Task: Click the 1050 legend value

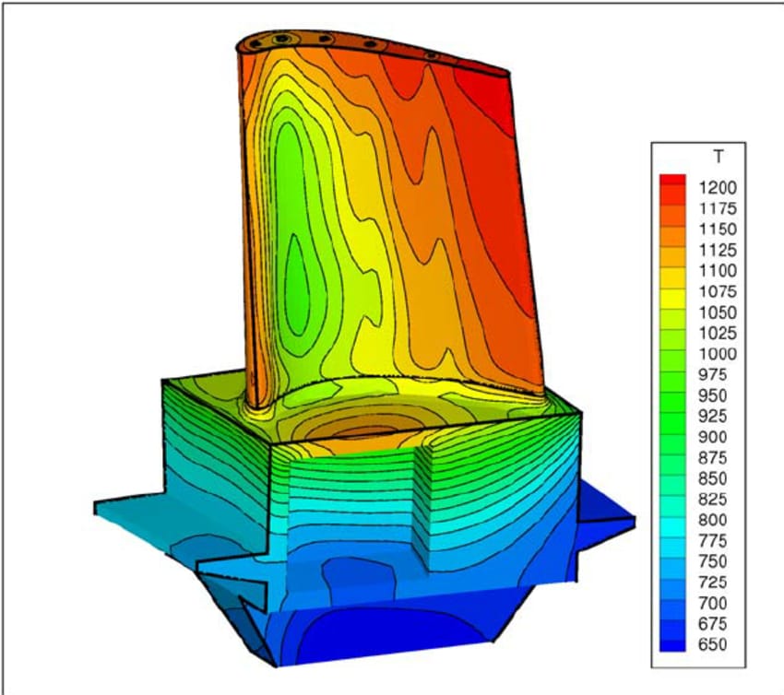Action: coord(718,312)
